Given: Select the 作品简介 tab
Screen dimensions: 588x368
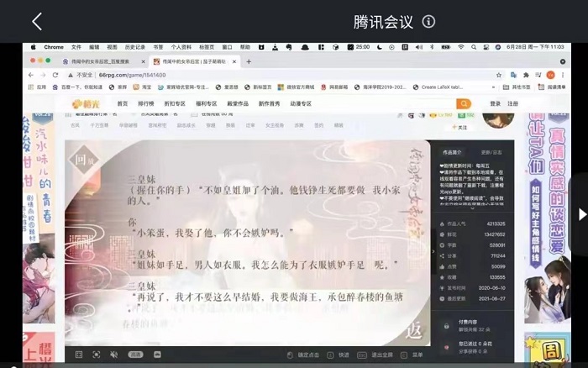Looking at the screenshot, I should 452,153.
